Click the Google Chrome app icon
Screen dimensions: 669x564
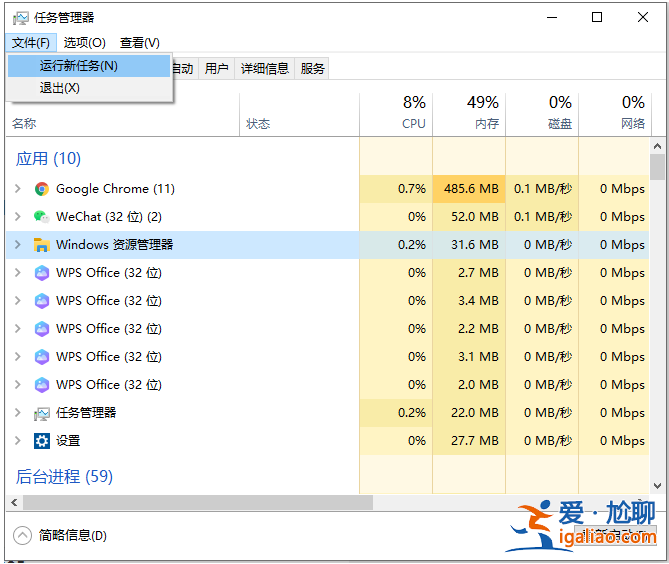[x=41, y=189]
